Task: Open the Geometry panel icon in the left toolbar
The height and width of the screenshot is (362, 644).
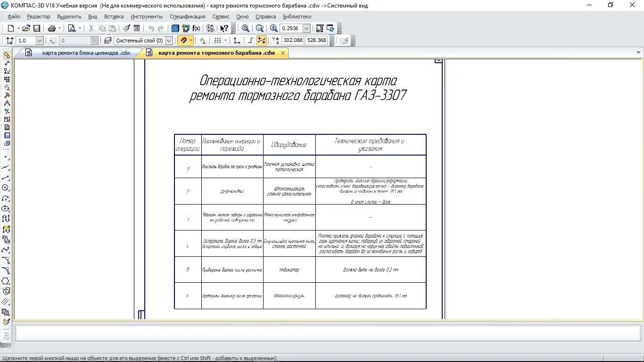Action: (x=7, y=55)
